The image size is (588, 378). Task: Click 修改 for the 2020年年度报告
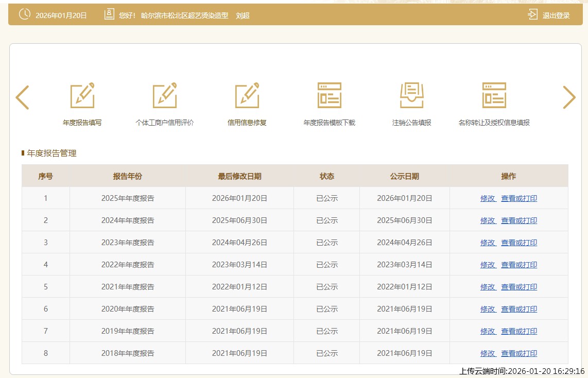pos(488,309)
